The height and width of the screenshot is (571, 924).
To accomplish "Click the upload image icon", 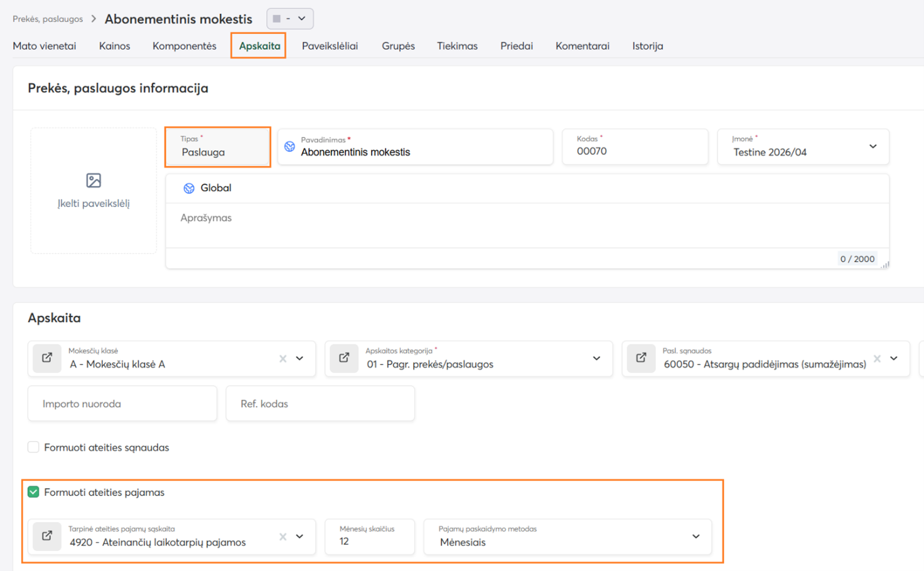I will 94,181.
